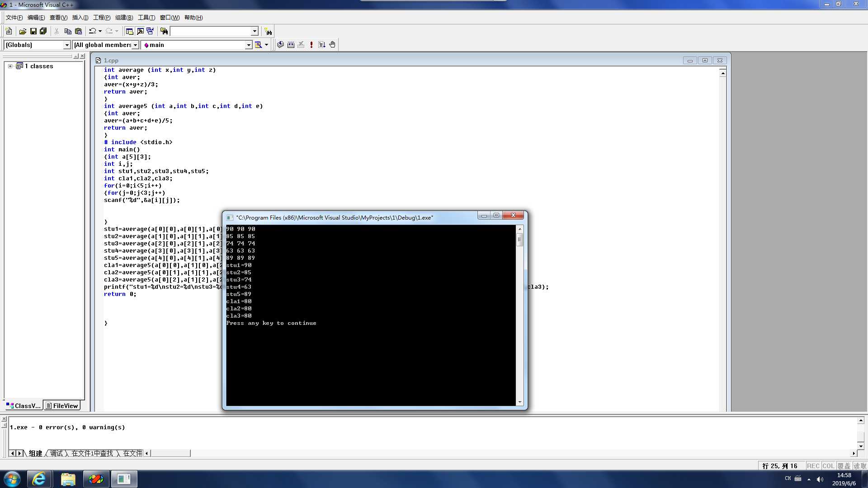
Task: Click '1.exe - 0 error(s)' output line
Action: (67, 427)
